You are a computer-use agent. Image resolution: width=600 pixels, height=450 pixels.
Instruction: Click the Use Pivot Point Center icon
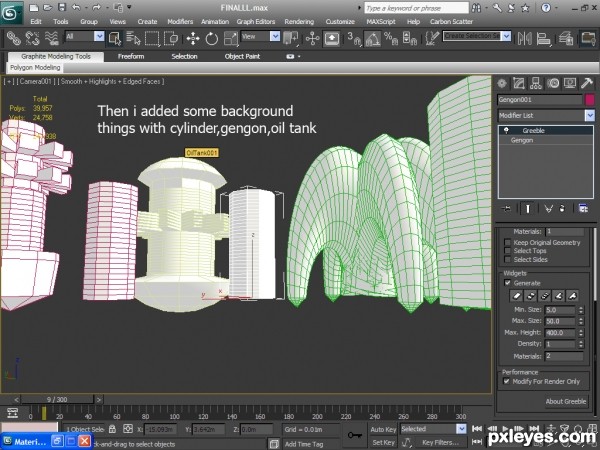(x=290, y=38)
